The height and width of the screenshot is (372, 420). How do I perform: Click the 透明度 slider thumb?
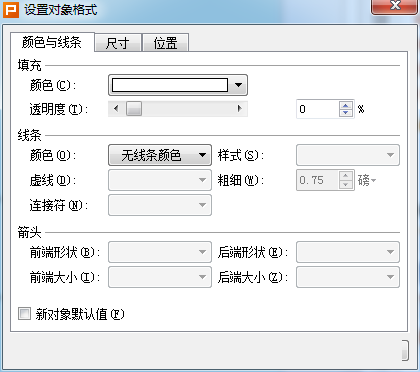[134, 109]
